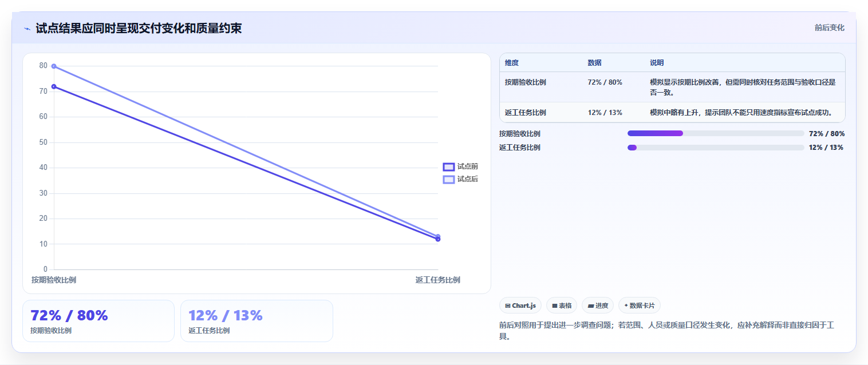Click the 前后变化 label in the header
Screen dimensions: 868x365
click(830, 27)
